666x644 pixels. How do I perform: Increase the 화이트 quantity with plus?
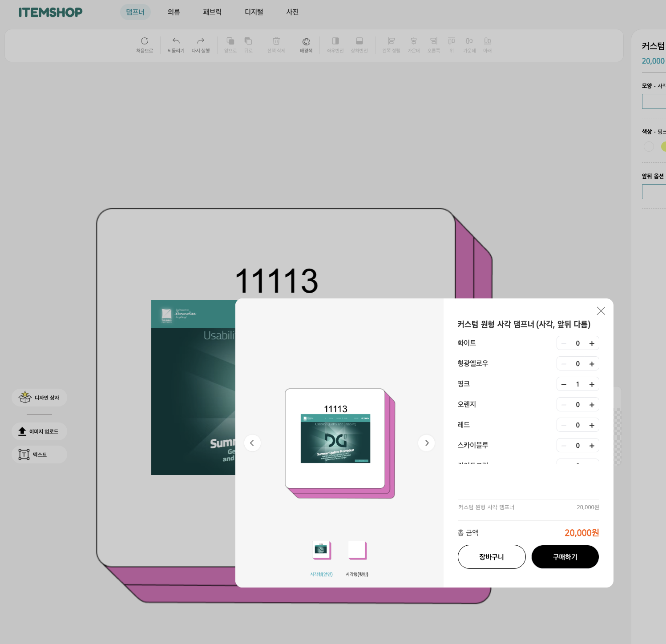[592, 343]
